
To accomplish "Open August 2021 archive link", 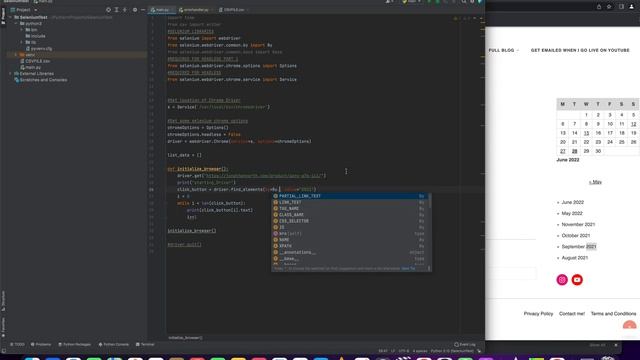I will (x=575, y=258).
